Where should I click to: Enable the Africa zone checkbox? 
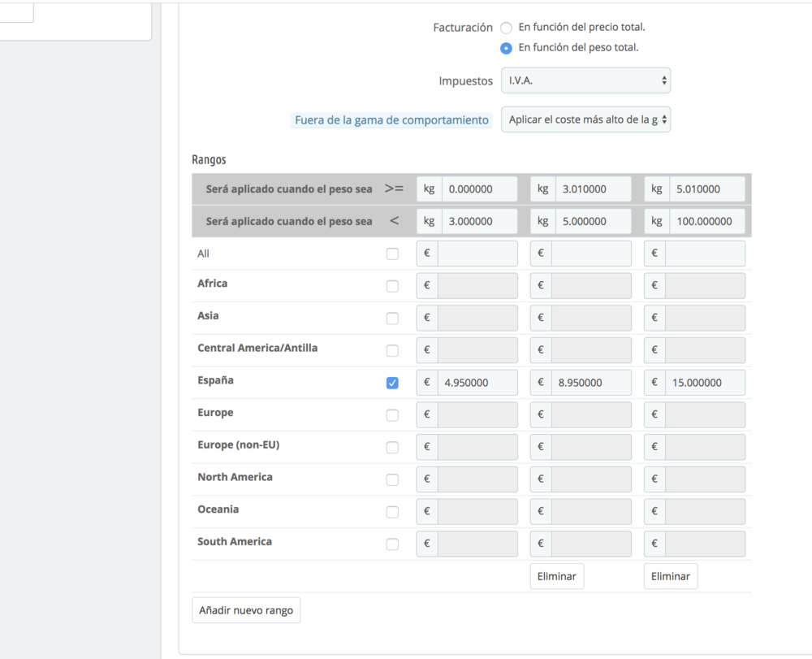[x=392, y=286]
